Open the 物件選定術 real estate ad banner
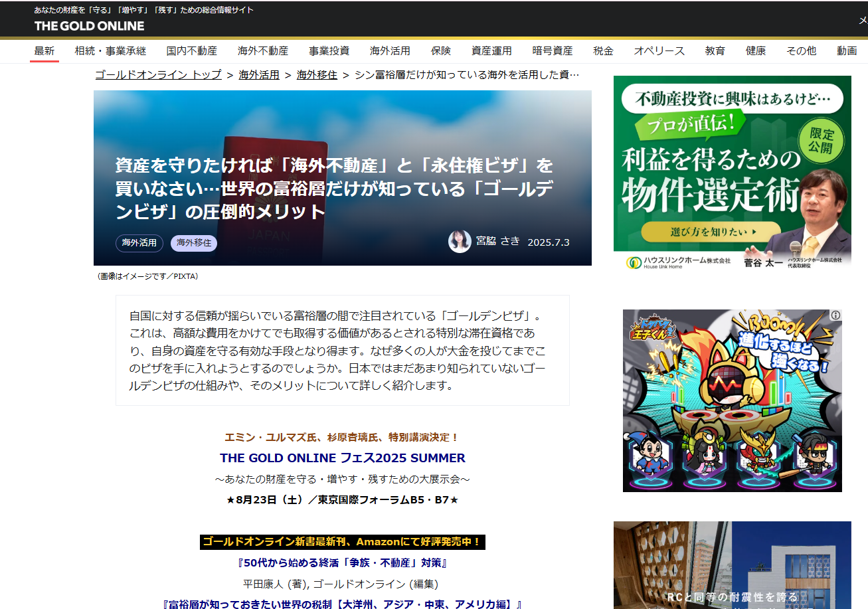The height and width of the screenshot is (609, 868). 733,174
